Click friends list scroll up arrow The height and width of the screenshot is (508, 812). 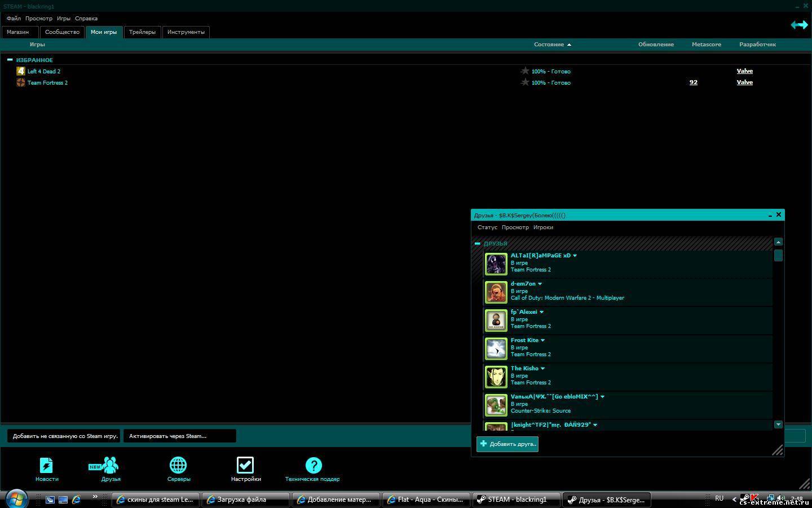pyautogui.click(x=778, y=242)
